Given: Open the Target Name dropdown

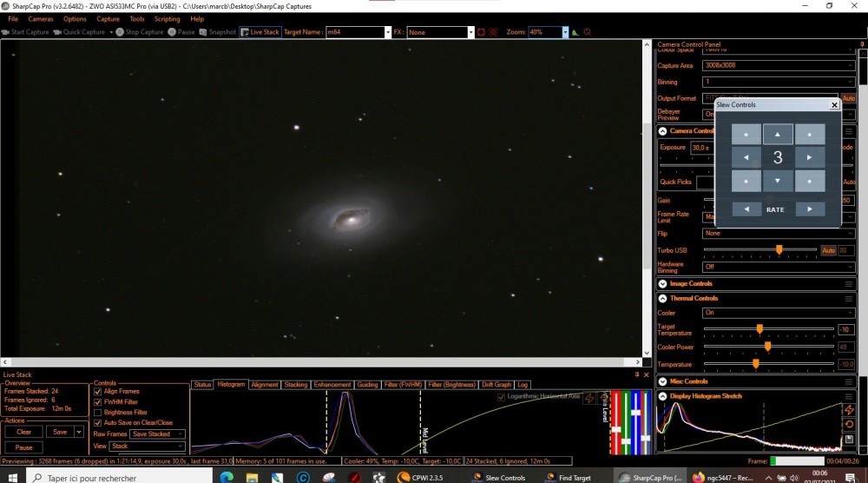Looking at the screenshot, I should pos(387,32).
